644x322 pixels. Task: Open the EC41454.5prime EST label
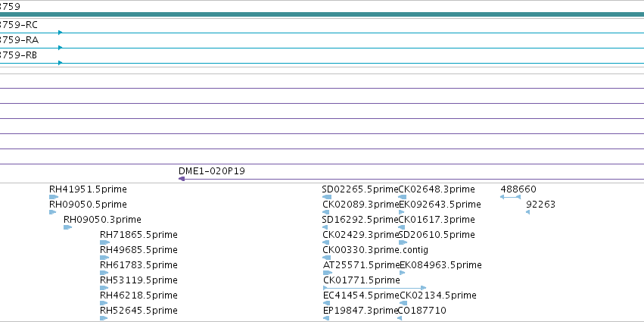362,295
